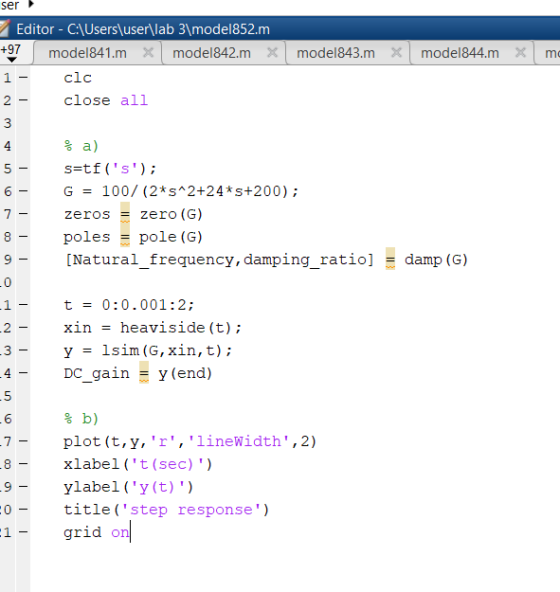The height and width of the screenshot is (592, 560).
Task: Close the model842.m tab
Action: pos(272,53)
